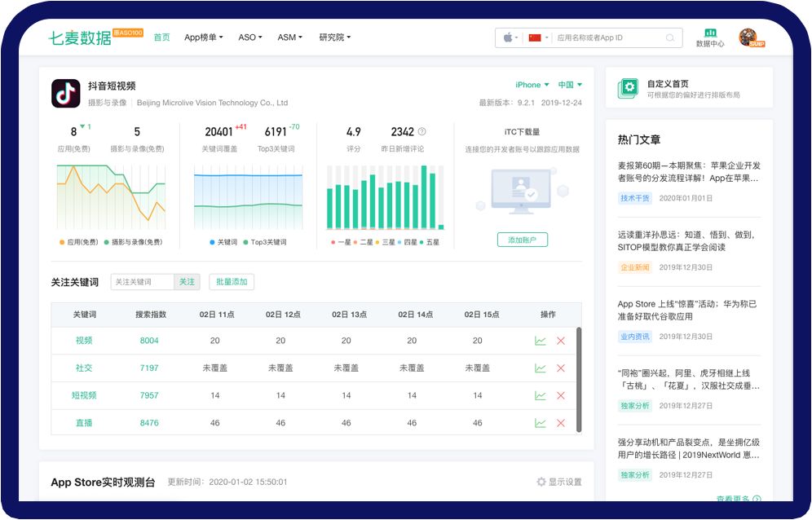Open article about SITOP模型 reading
812x520 pixels.
(686, 240)
